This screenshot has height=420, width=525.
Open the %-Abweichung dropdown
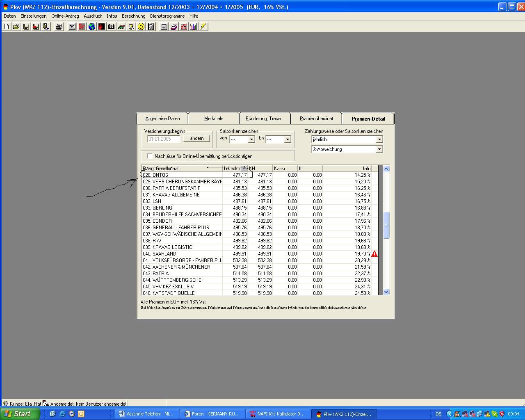(379, 149)
